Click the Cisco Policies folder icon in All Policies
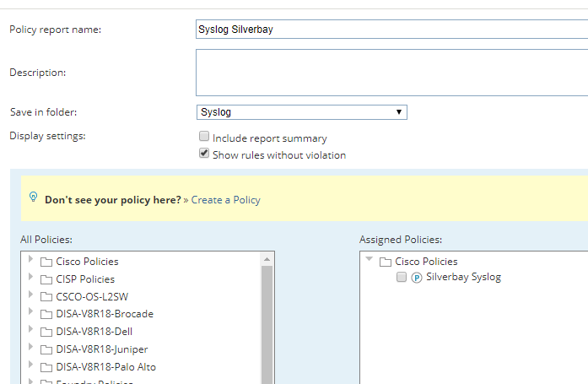This screenshot has width=588, height=384. click(x=46, y=262)
